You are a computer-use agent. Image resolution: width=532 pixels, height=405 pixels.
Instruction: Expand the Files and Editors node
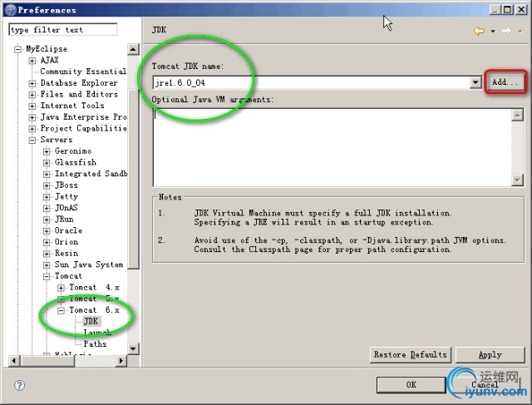(x=32, y=95)
